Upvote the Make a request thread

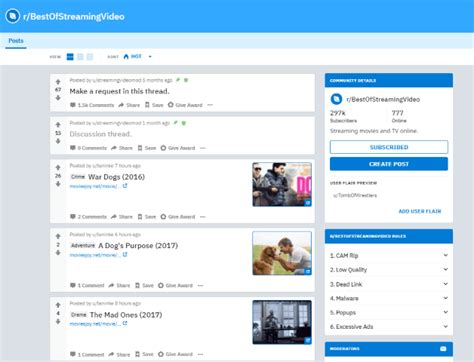pos(58,82)
